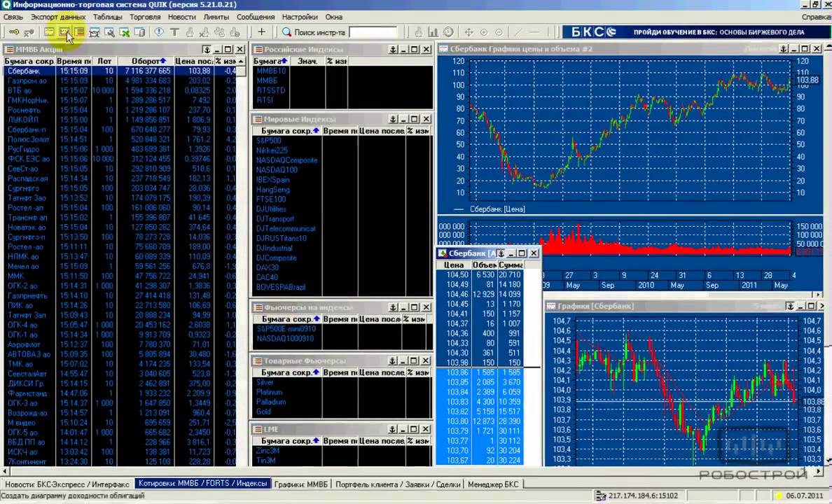Click Бумага column header in Российские Индексы
The width and height of the screenshot is (832, 504).
(271, 61)
